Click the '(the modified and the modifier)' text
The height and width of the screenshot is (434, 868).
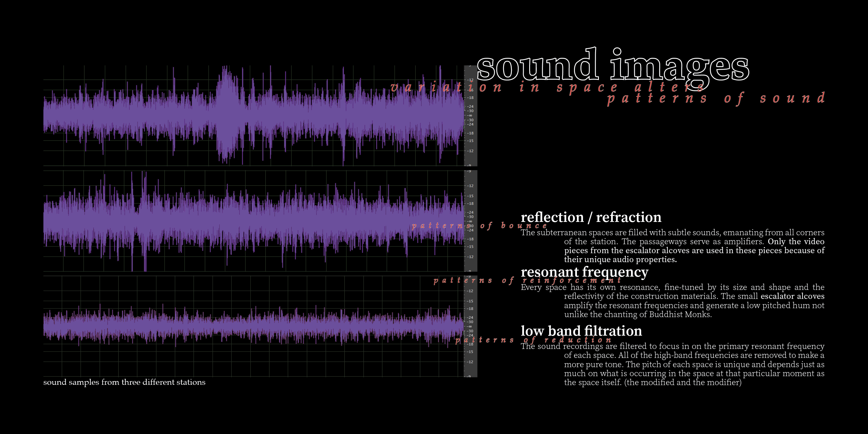[x=683, y=382]
